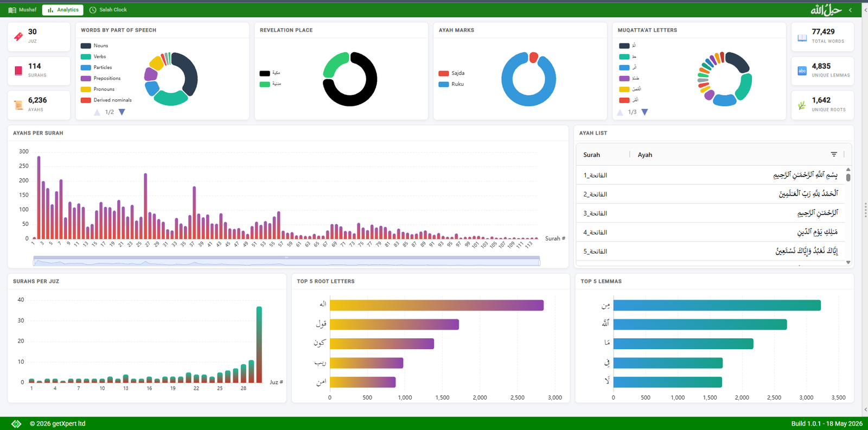Image resolution: width=868 pixels, height=430 pixels.
Task: Click the Build 1.0.1 version text
Action: click(x=827, y=423)
